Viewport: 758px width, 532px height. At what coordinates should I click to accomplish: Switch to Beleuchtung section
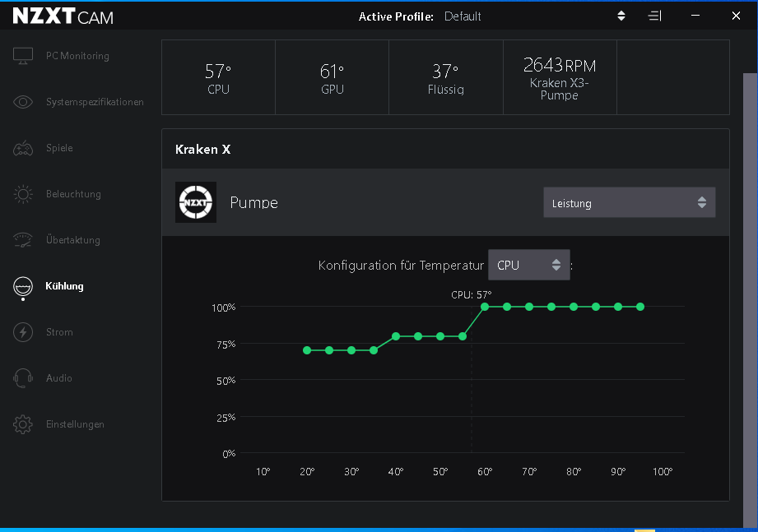tap(73, 194)
